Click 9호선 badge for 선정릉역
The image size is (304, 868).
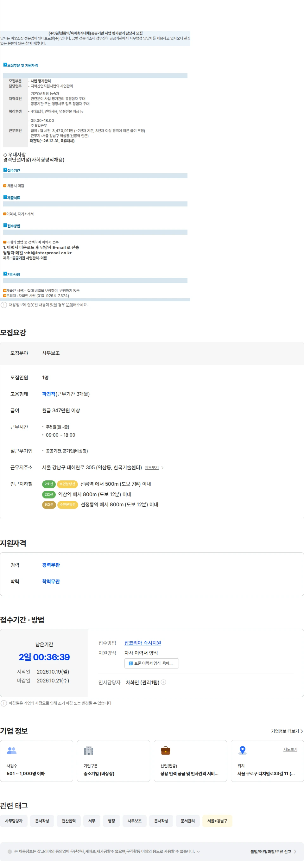click(x=49, y=505)
